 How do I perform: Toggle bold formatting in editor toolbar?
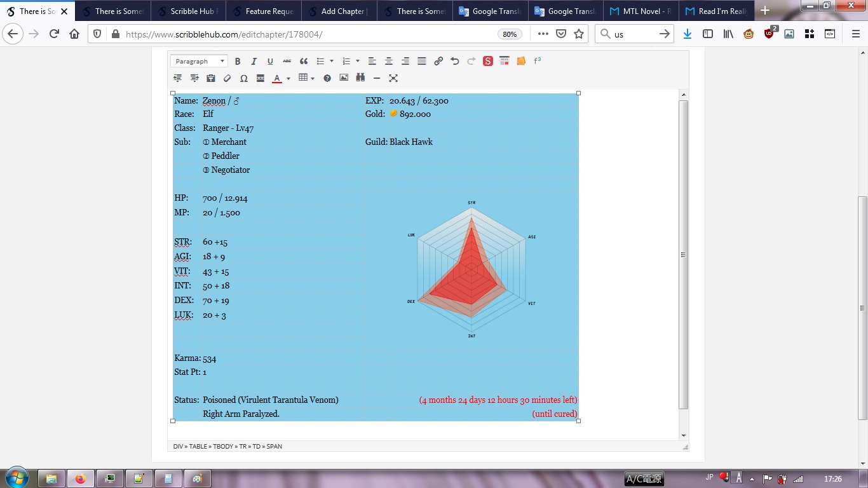point(238,62)
